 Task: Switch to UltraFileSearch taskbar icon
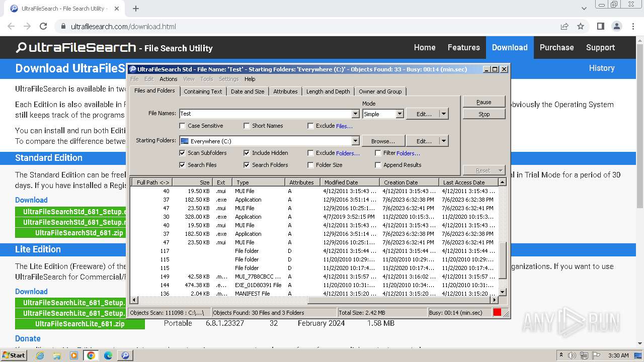tap(125, 355)
